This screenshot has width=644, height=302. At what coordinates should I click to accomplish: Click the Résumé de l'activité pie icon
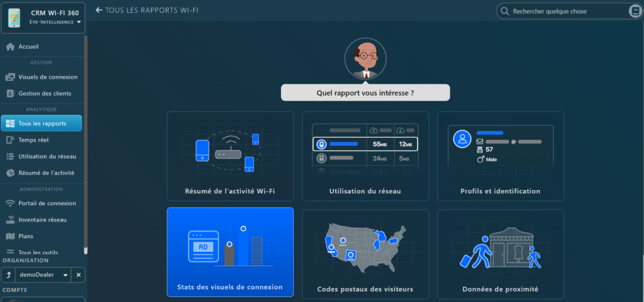[10, 172]
